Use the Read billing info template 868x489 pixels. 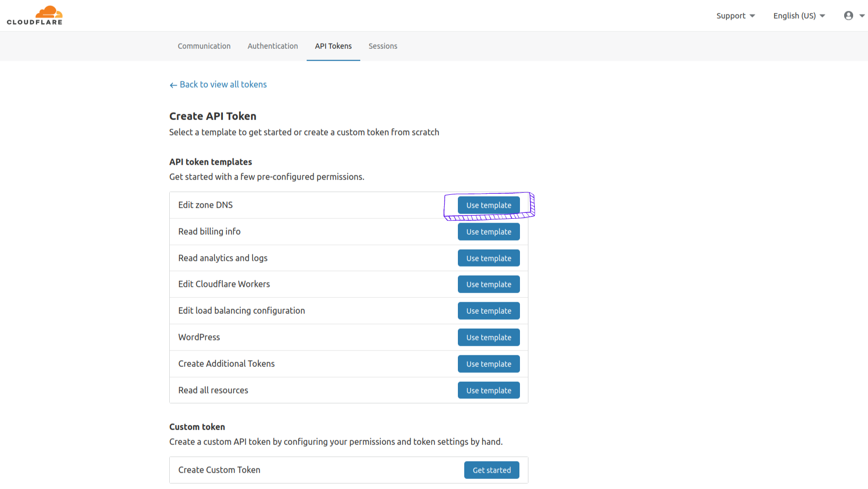coord(488,231)
